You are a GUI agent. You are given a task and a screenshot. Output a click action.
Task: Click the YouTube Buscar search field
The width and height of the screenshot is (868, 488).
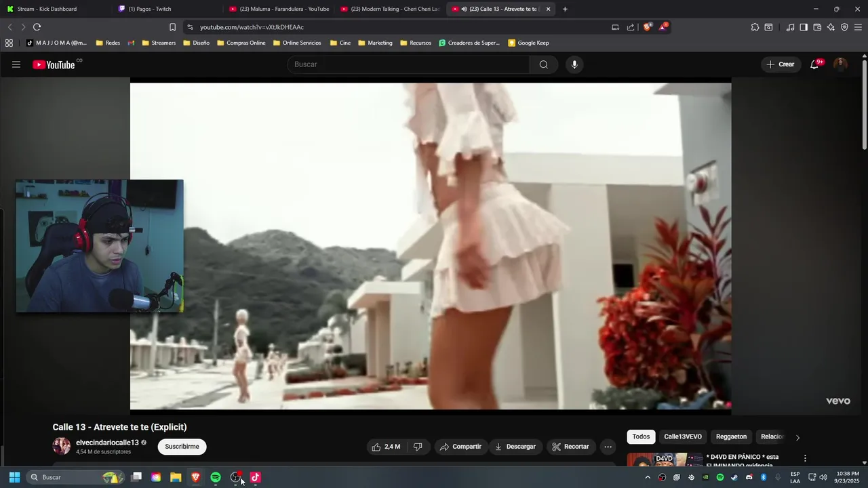click(x=408, y=64)
